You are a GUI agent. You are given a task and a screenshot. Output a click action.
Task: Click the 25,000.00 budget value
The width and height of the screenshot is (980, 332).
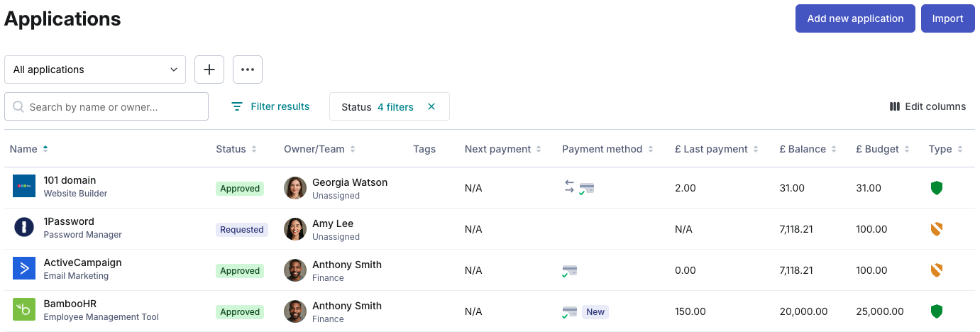[880, 311]
